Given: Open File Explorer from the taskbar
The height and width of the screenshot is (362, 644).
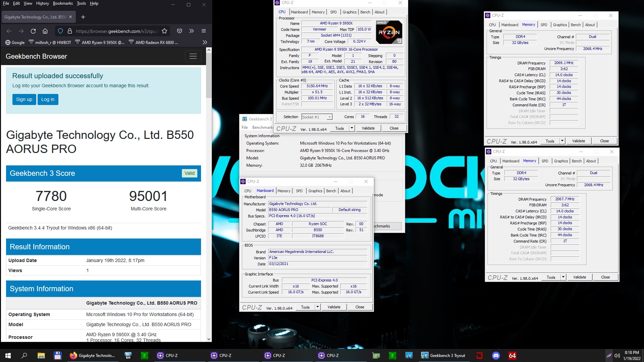Looking at the screenshot, I should tap(41, 356).
